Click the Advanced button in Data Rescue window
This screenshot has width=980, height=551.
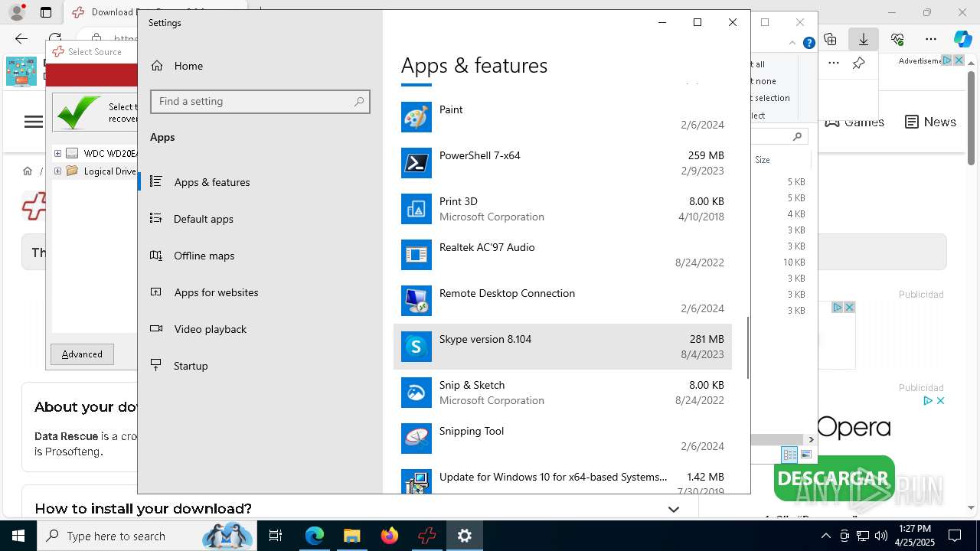click(82, 354)
